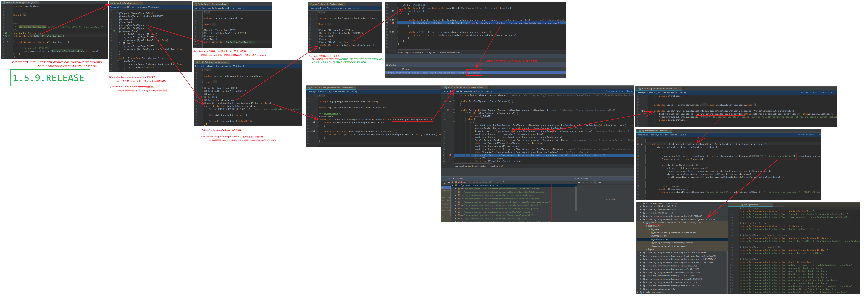The width and height of the screenshot is (868, 298).
Task: Click the gutter icon beside loadFactoryNames in SpringFactoriesLoader
Action: [642, 144]
